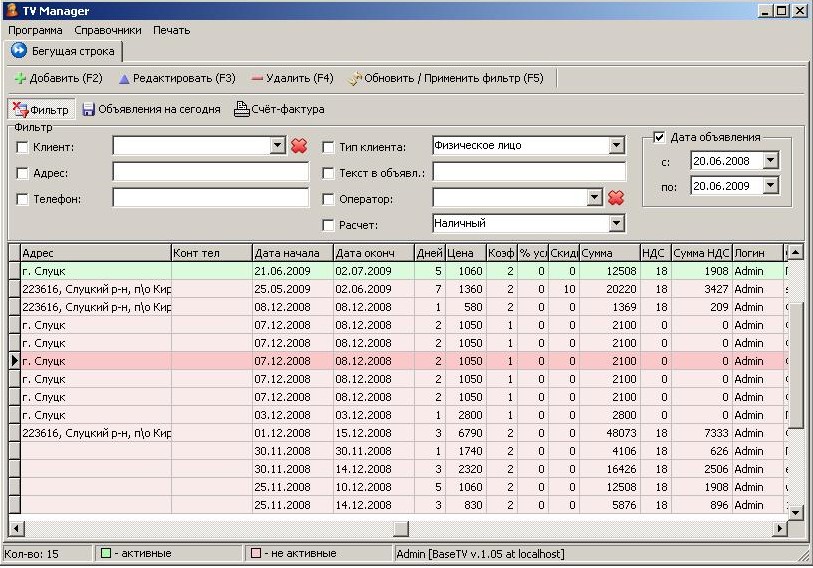Click the horizontal scrollbar right arrow
The image size is (813, 568).
(779, 529)
